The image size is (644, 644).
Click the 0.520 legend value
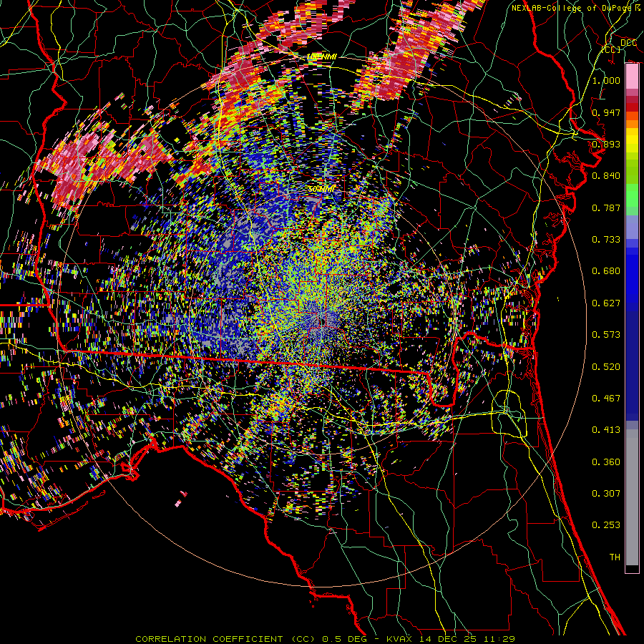click(x=606, y=367)
